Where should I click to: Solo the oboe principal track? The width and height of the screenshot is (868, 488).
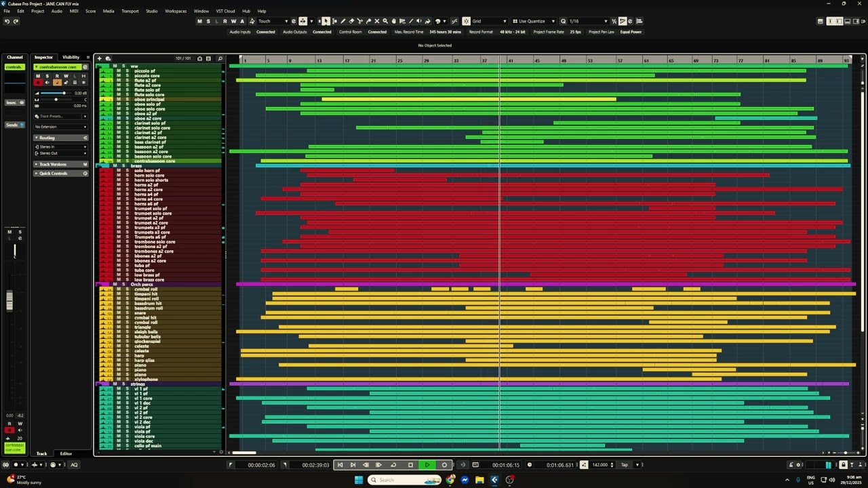coord(127,100)
